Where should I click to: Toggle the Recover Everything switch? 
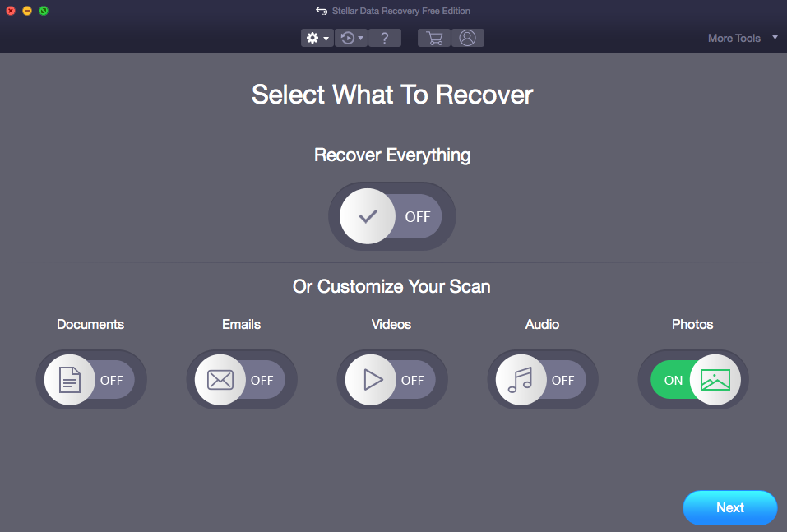pos(392,216)
